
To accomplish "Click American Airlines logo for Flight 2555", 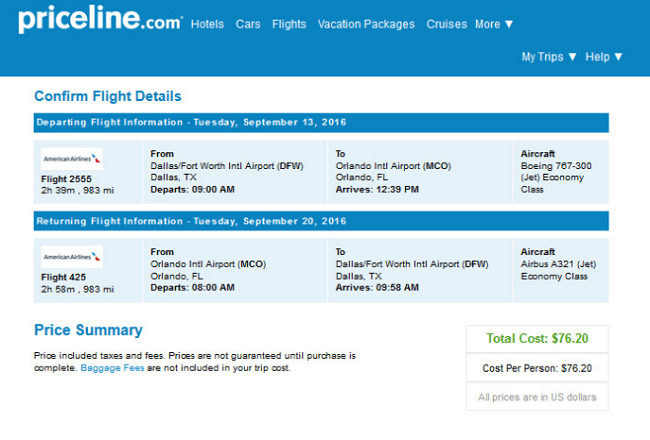I will pos(72,159).
